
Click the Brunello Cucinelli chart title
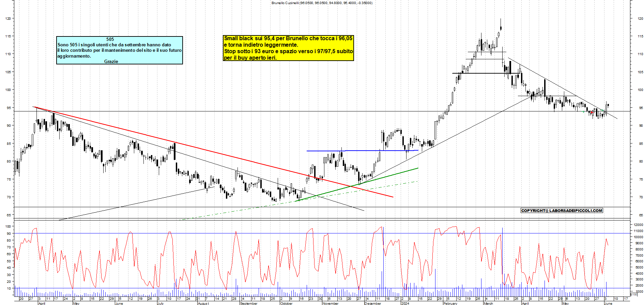[322, 3]
